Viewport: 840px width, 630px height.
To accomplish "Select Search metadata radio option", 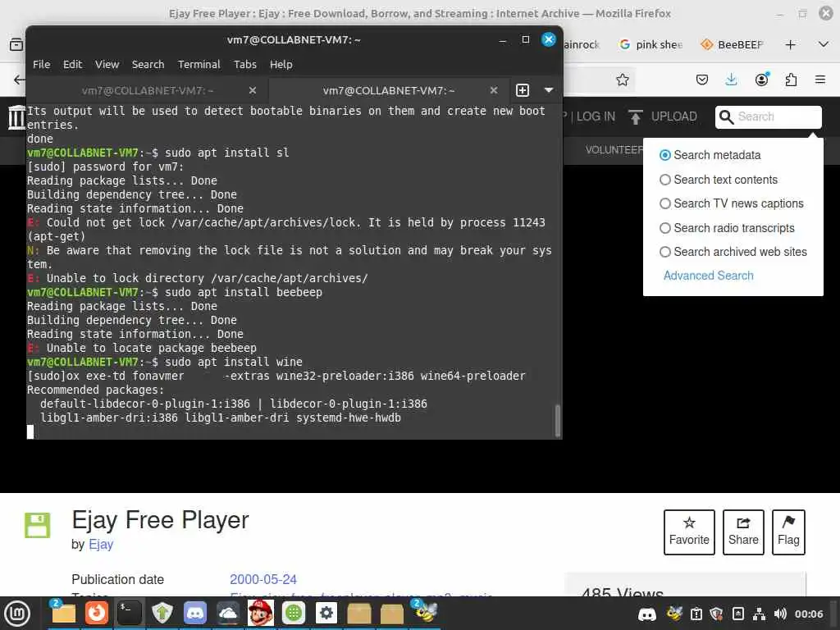I will point(664,155).
